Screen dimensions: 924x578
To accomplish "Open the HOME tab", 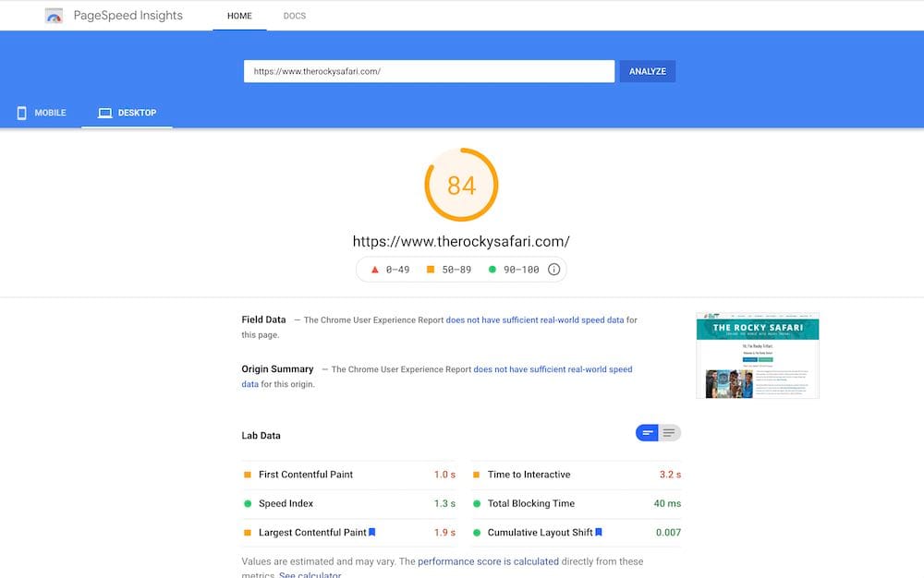I will click(x=239, y=16).
